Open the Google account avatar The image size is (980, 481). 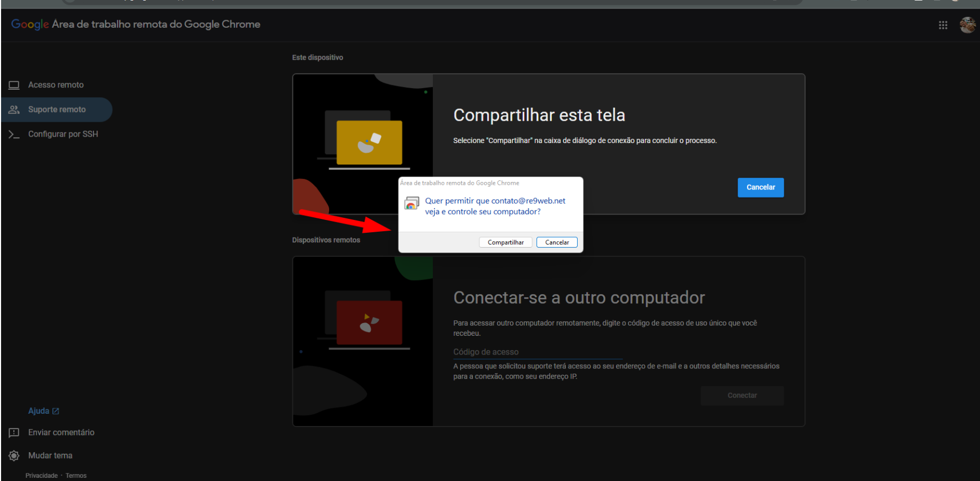(x=968, y=25)
